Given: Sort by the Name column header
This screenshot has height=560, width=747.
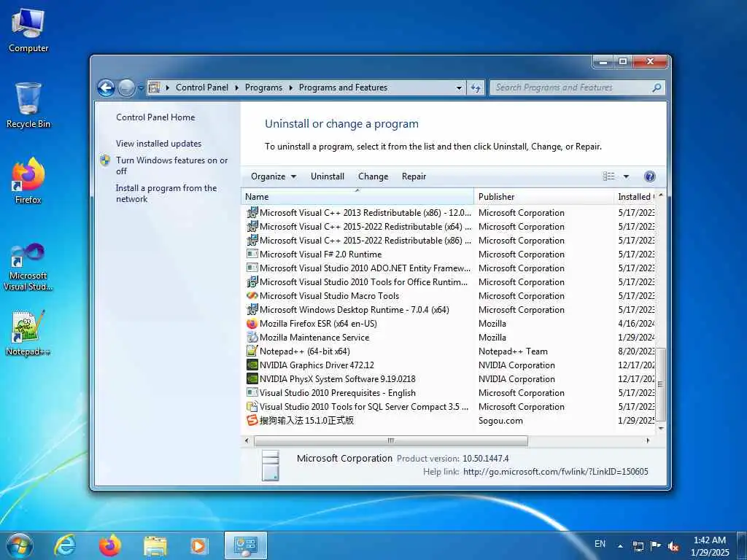Looking at the screenshot, I should coord(357,197).
